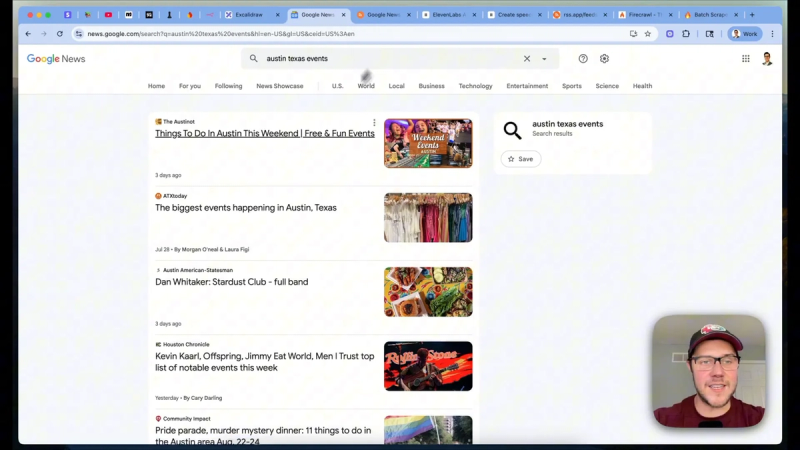Open site info icon in address bar

(x=79, y=34)
